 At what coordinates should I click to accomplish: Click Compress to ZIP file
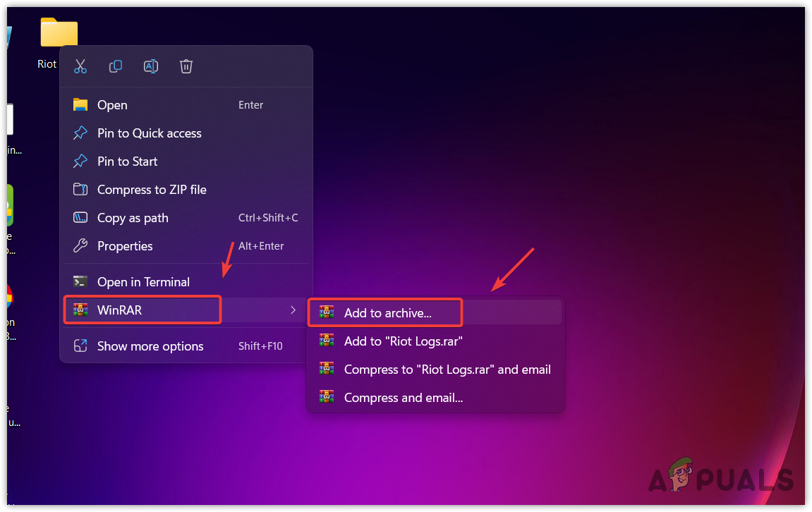[152, 189]
